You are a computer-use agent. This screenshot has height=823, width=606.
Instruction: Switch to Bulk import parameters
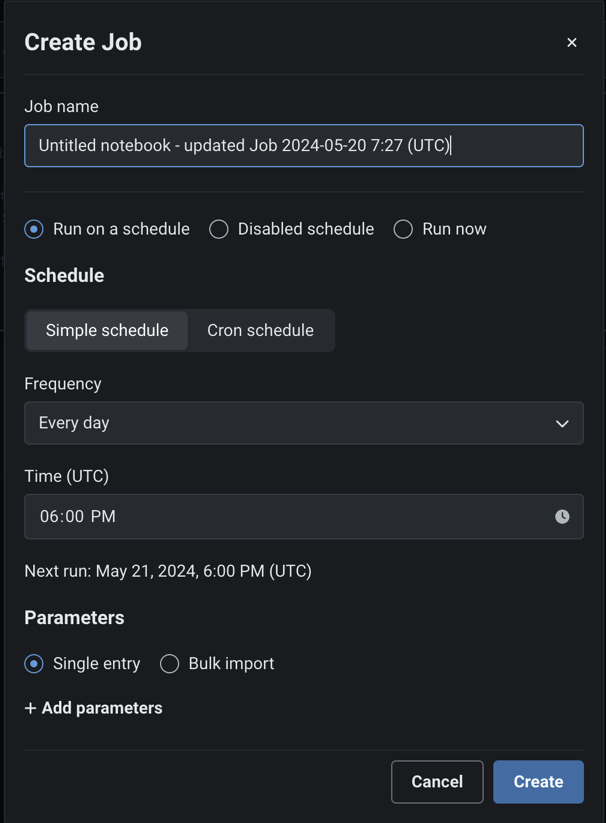coord(170,664)
